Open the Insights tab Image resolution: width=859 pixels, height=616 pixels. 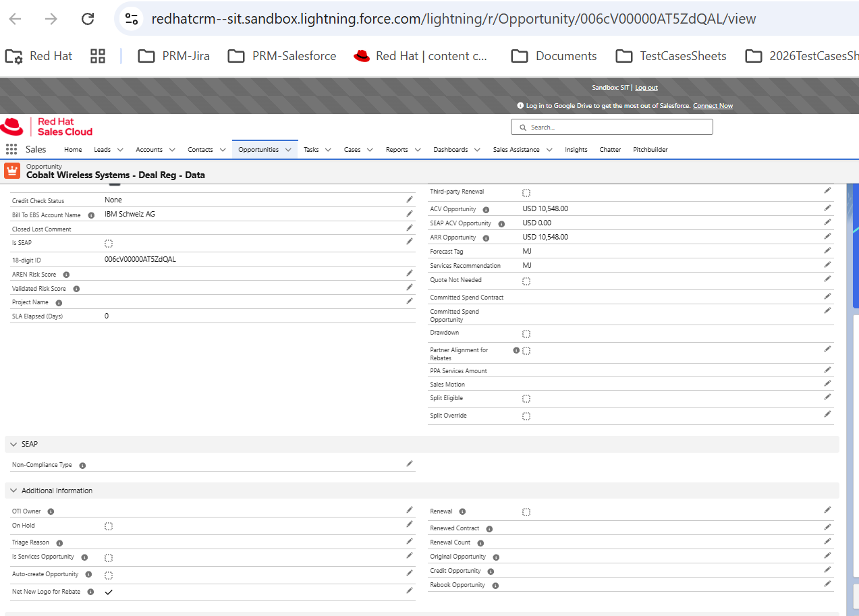point(576,150)
